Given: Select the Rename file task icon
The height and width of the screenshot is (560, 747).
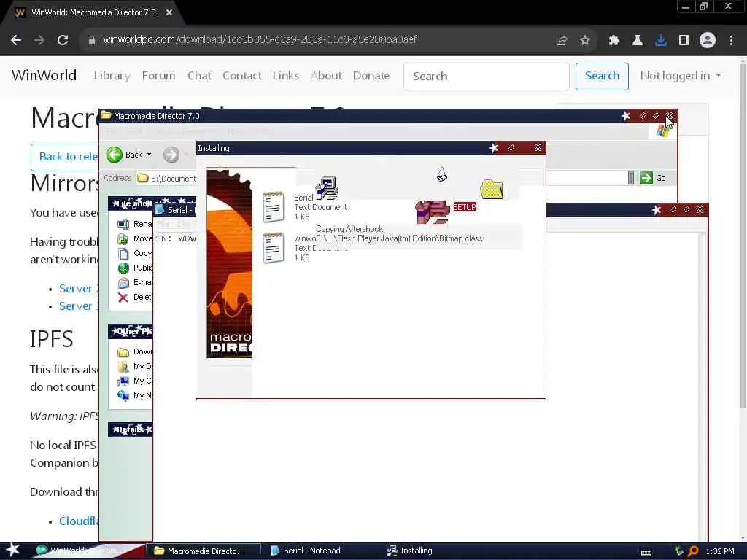Looking at the screenshot, I should click(x=123, y=224).
